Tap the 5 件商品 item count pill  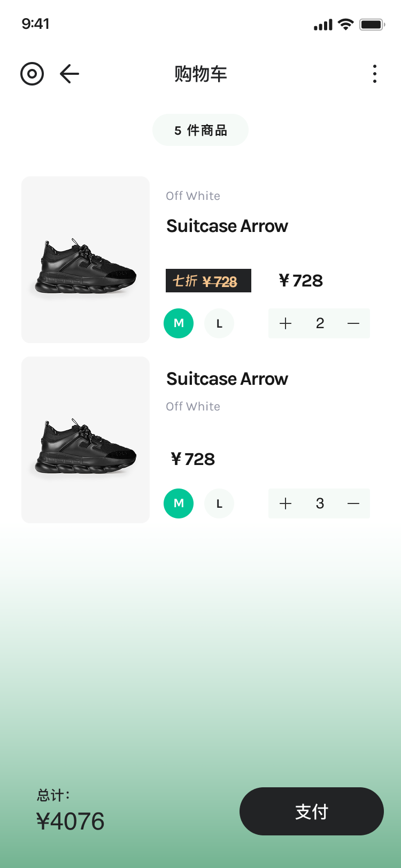200,130
